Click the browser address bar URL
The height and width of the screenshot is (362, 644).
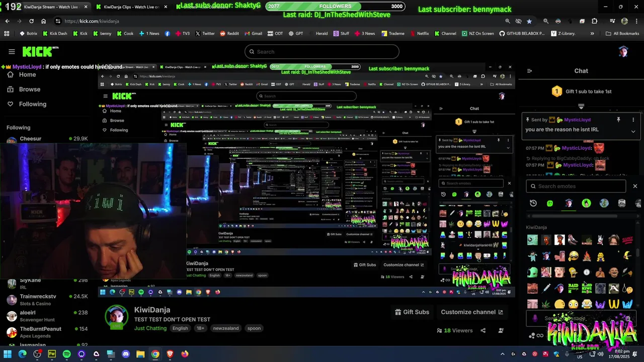coord(92,21)
